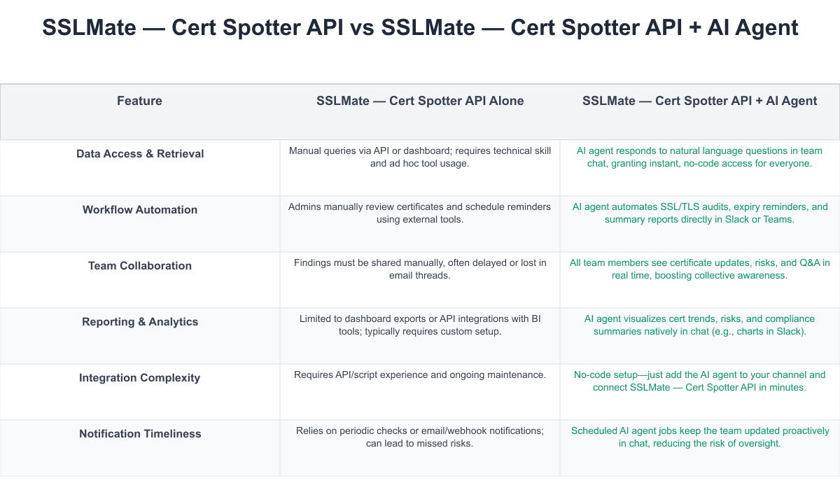Select the 'Requires API/script experience' cell

(420, 374)
